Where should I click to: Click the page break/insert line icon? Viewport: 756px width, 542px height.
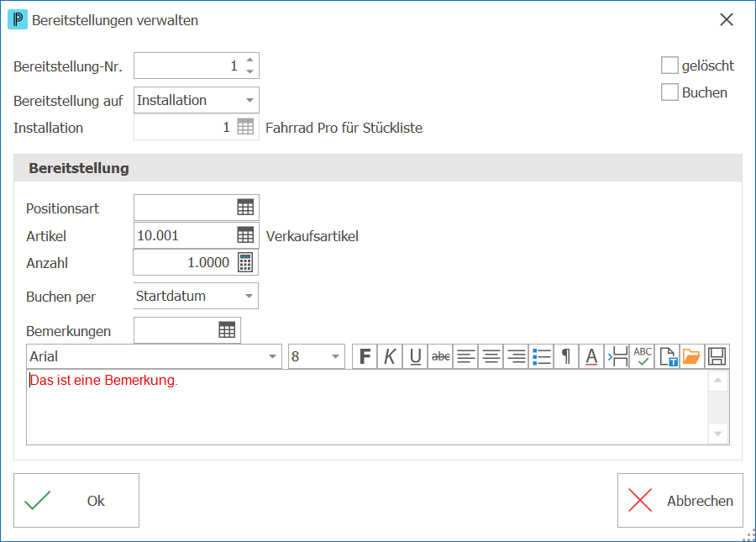(x=617, y=357)
